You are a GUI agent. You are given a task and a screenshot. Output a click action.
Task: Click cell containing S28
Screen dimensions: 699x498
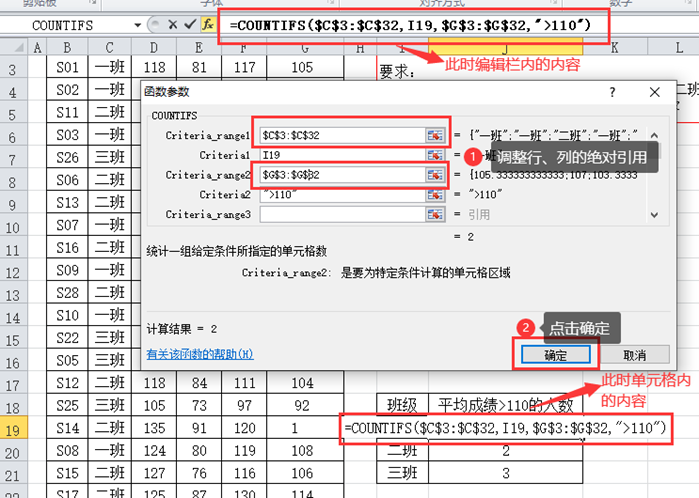67,292
